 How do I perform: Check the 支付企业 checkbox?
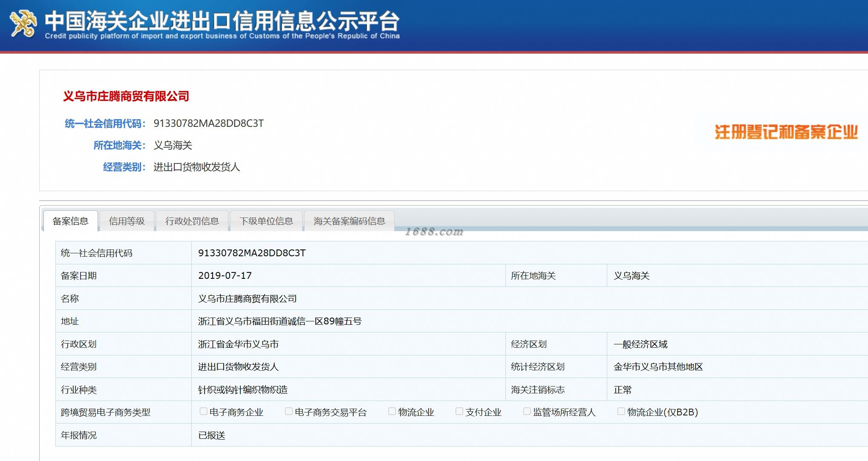(459, 411)
